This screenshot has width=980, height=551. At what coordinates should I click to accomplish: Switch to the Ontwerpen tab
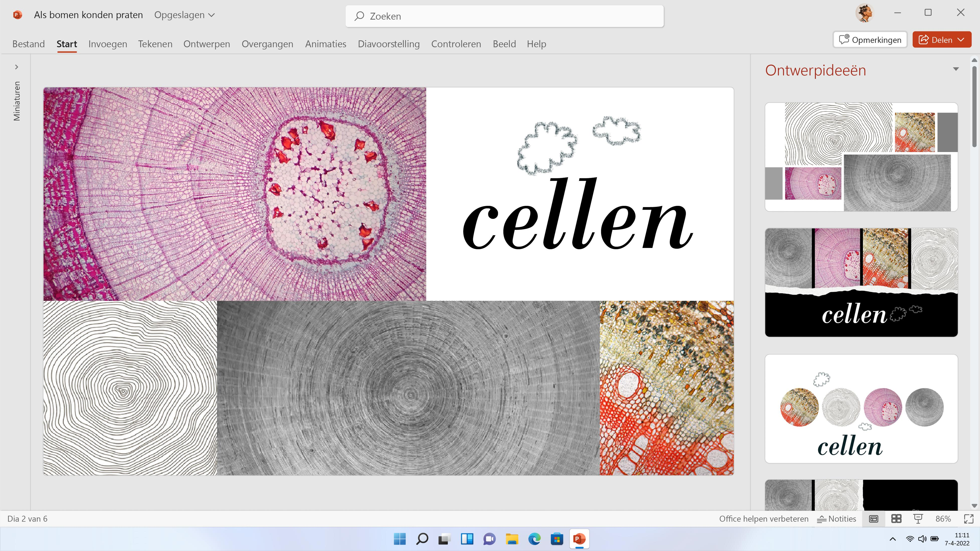(207, 44)
